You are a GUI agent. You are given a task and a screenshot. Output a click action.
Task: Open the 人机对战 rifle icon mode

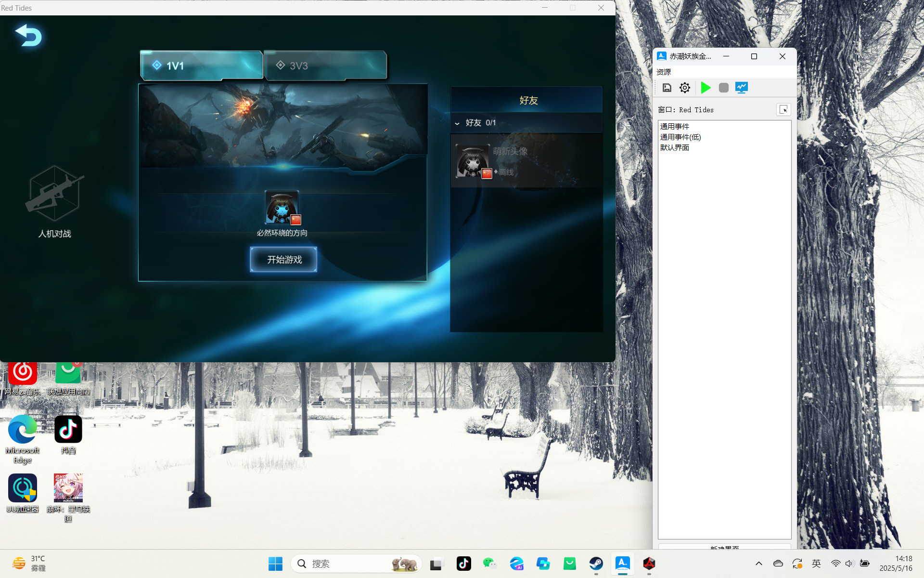[54, 202]
